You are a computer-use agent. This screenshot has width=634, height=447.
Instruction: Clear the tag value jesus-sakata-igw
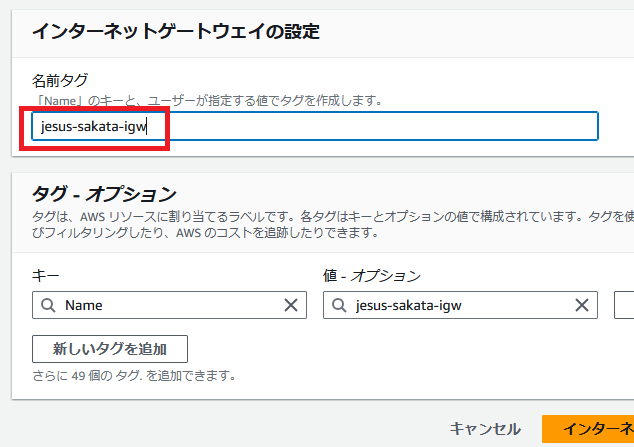point(581,305)
